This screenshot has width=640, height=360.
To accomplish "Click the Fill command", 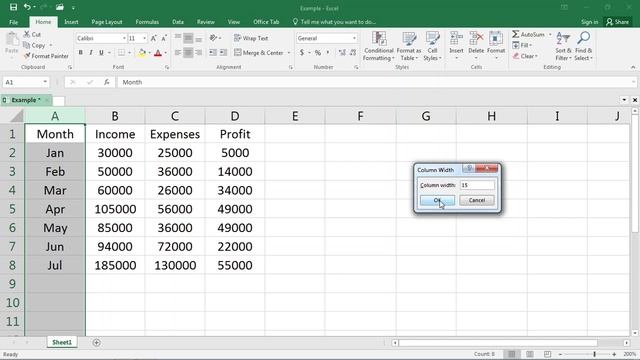I will 522,45.
